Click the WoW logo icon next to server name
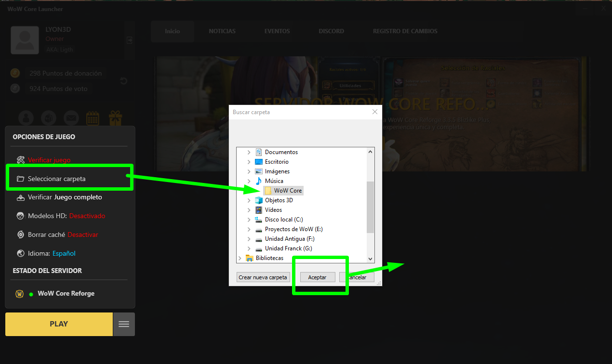This screenshot has height=364, width=612. [20, 294]
